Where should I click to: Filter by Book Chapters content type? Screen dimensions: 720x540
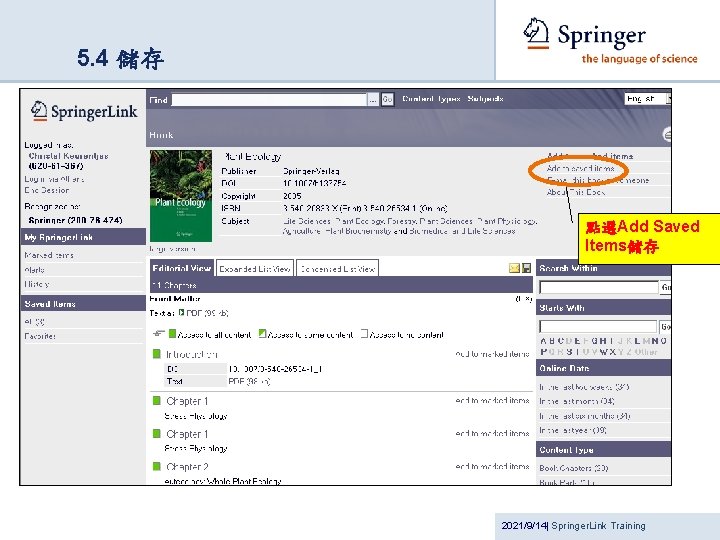coord(574,468)
